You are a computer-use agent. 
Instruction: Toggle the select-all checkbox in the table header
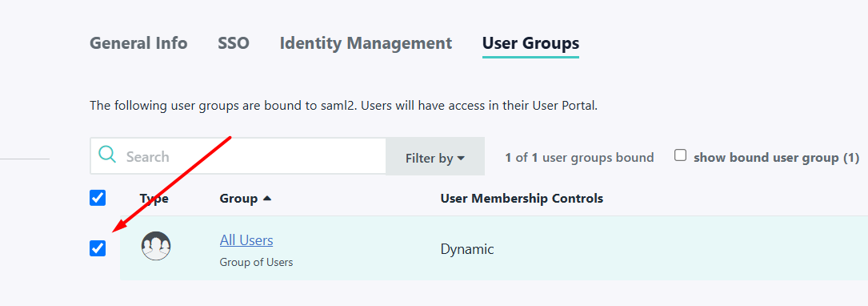click(x=98, y=198)
